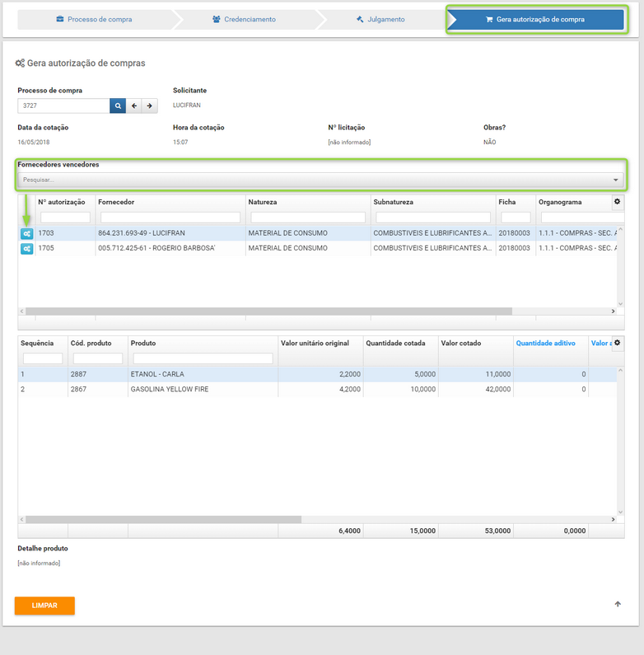Screen dimensions: 644x655
Task: Go to previous purchase process with left arrow
Action: click(134, 105)
